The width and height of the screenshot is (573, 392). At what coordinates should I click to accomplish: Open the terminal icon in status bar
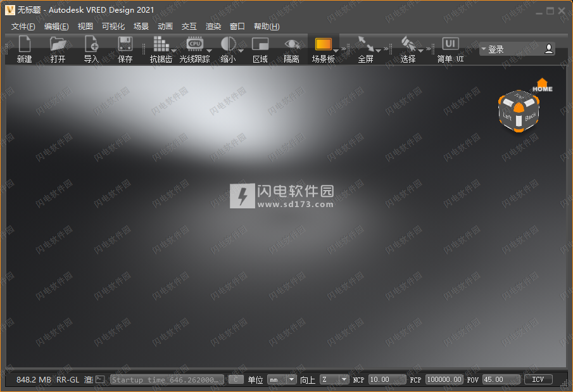100,379
